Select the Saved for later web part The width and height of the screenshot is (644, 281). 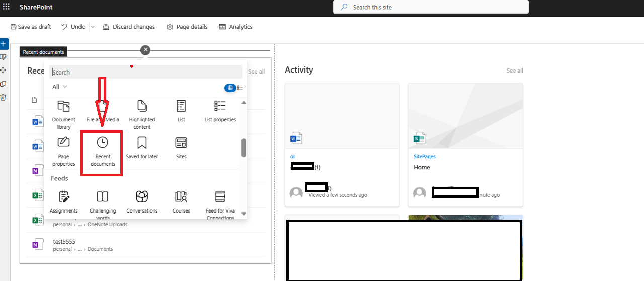point(142,148)
